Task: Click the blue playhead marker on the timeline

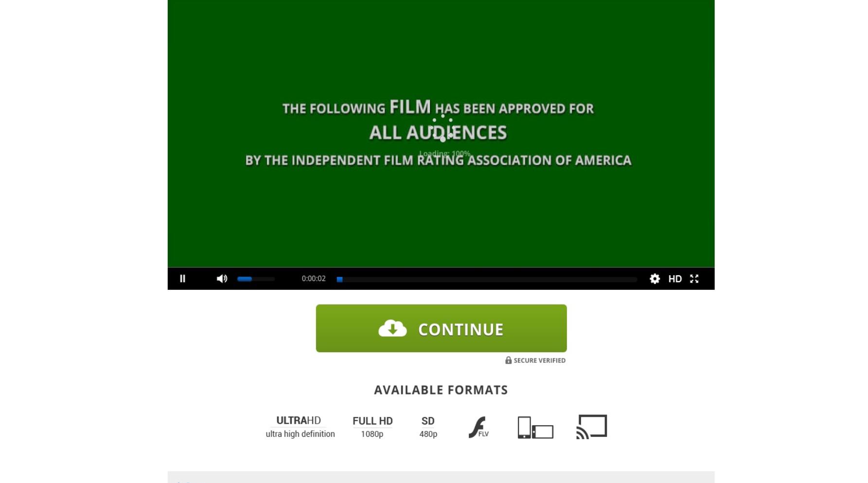Action: pos(339,279)
